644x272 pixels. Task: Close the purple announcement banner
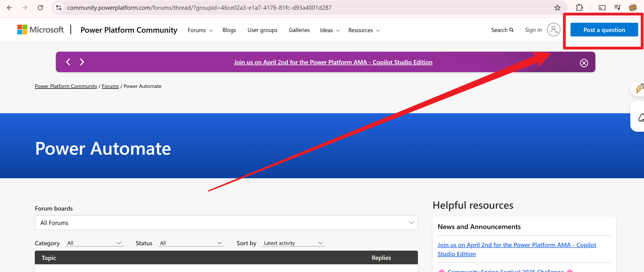point(584,63)
